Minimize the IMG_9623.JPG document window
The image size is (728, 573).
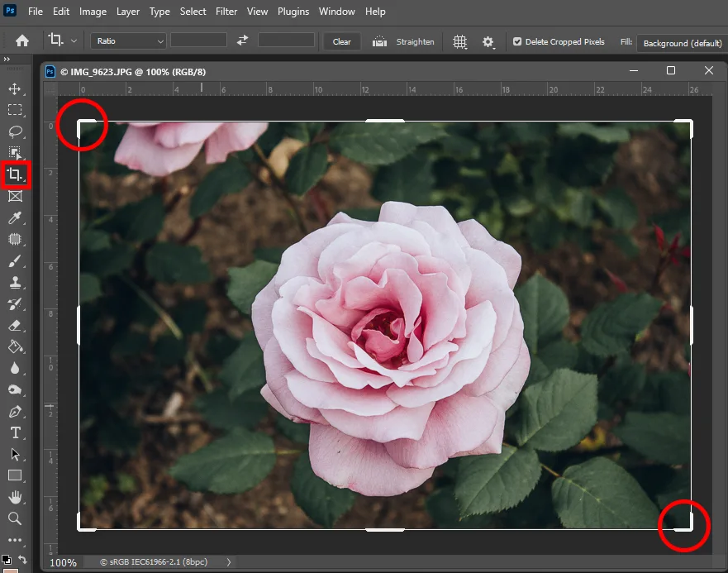click(x=633, y=70)
